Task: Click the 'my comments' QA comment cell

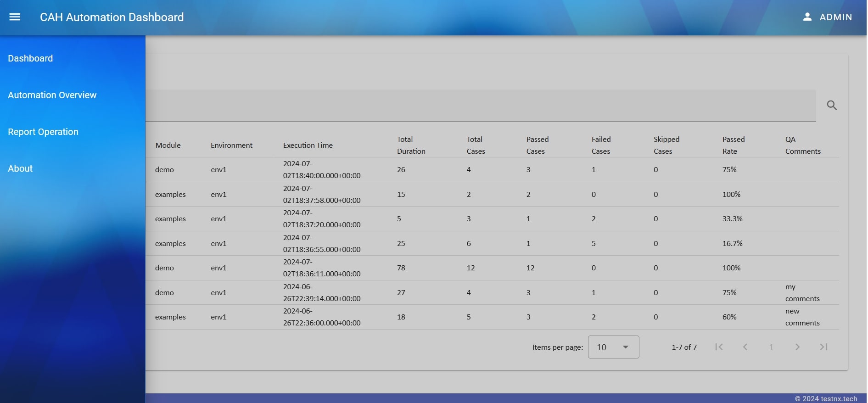Action: (802, 292)
